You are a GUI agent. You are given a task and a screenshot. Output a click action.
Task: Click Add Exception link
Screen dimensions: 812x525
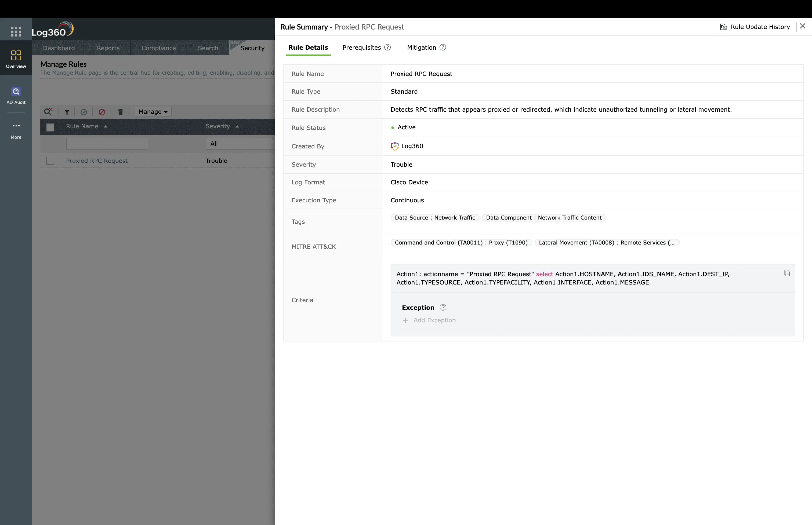point(434,320)
